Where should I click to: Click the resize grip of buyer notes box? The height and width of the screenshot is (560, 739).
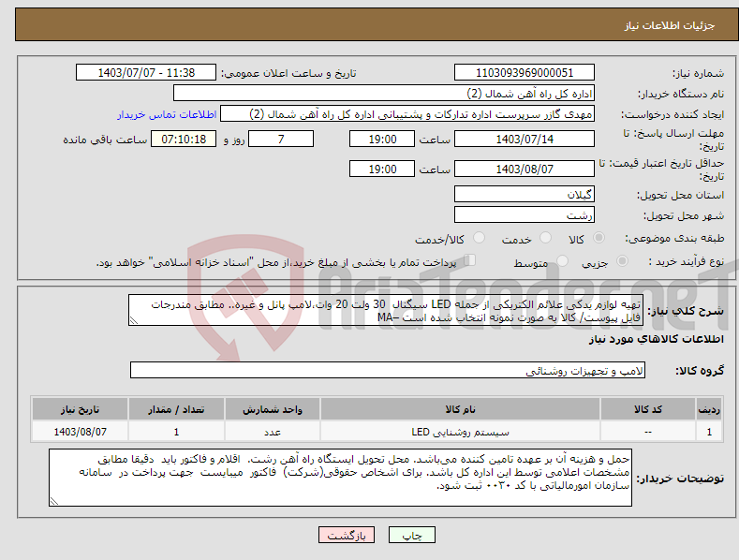tap(54, 502)
